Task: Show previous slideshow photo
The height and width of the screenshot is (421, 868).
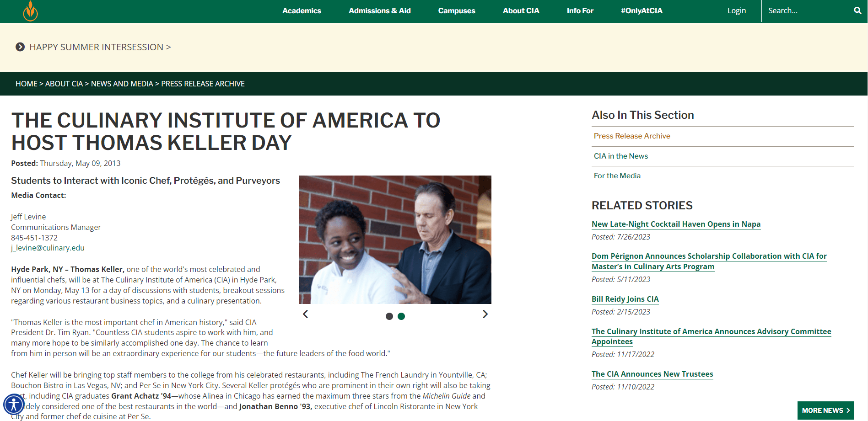Action: (306, 314)
